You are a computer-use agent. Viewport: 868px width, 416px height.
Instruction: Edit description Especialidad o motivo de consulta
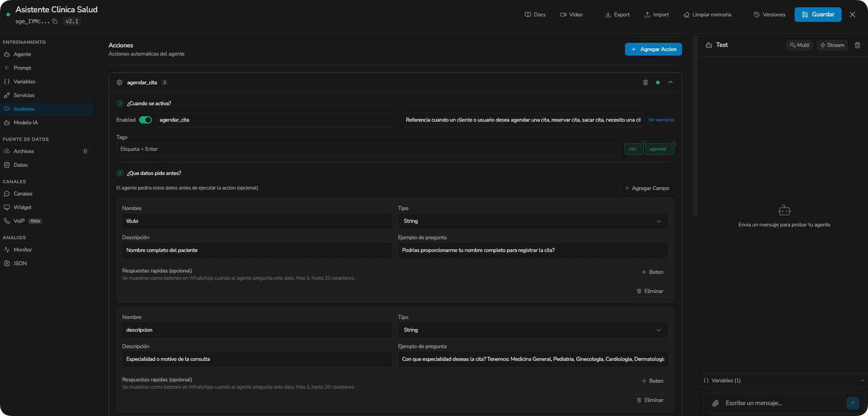pyautogui.click(x=257, y=359)
